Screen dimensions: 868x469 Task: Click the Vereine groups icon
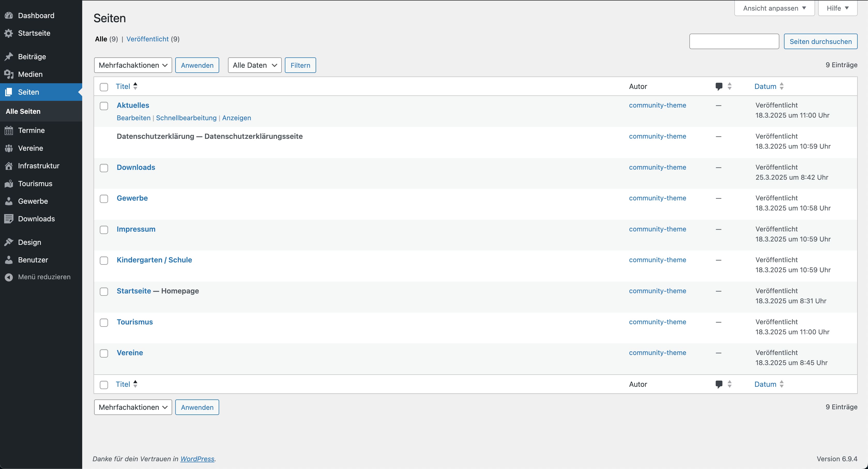[9, 148]
